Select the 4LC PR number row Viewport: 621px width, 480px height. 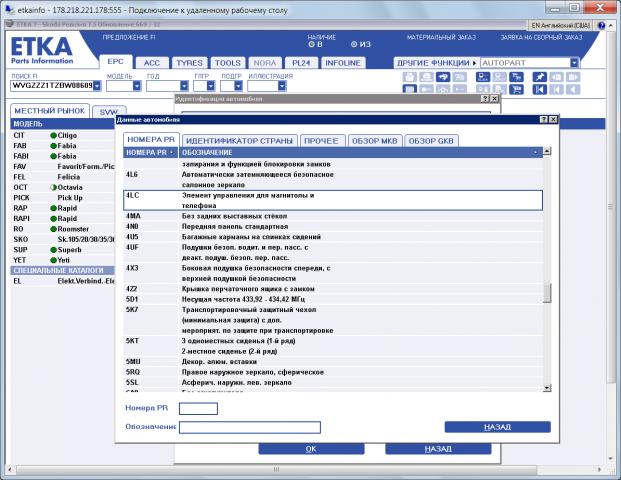pyautogui.click(x=333, y=200)
